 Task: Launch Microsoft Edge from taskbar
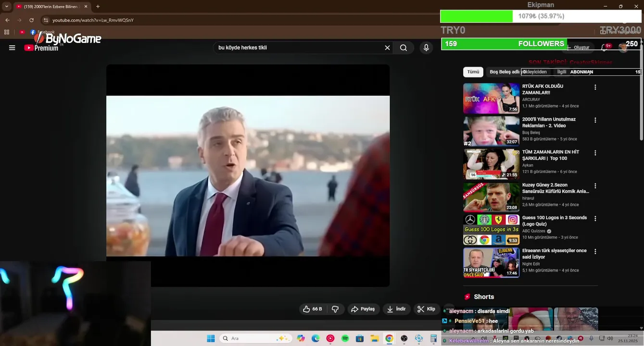pos(316,338)
